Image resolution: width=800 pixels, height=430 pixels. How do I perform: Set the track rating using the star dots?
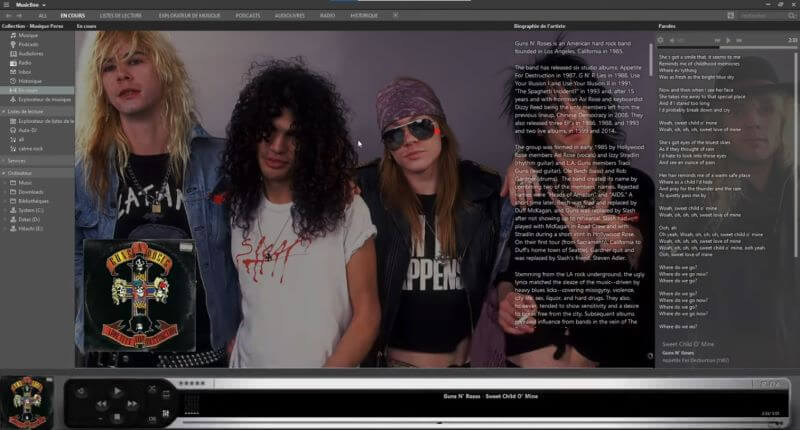point(192,383)
